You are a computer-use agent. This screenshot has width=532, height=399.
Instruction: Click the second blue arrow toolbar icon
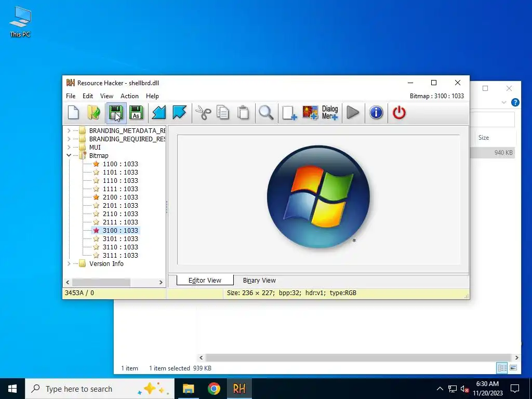[x=179, y=113]
